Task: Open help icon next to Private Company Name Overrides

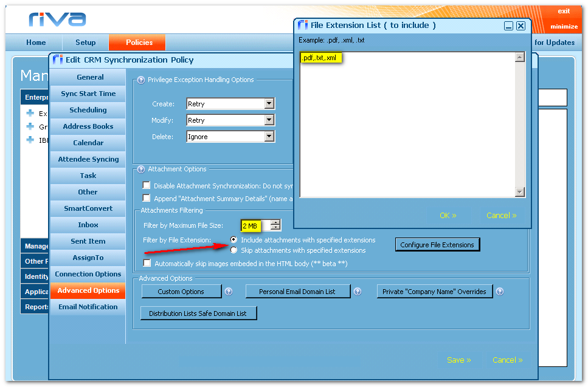Action: 500,292
